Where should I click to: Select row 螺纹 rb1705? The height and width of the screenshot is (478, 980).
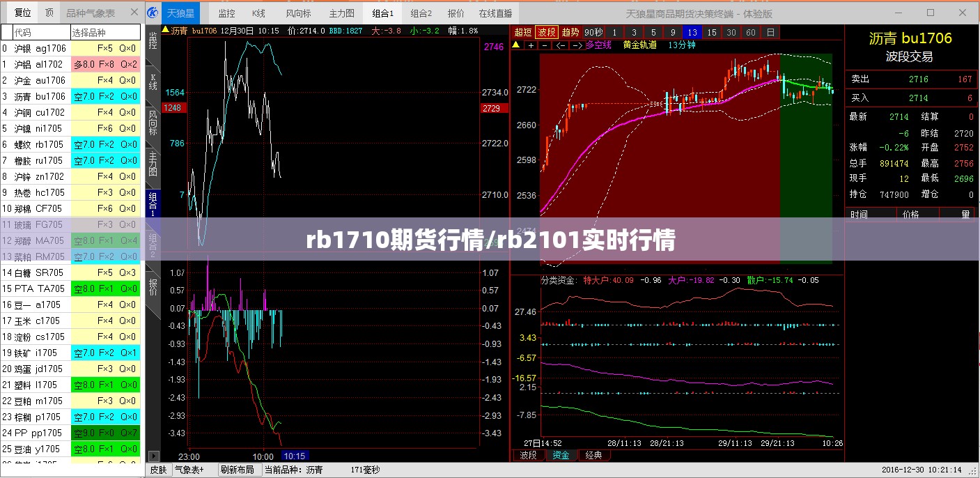click(70, 144)
